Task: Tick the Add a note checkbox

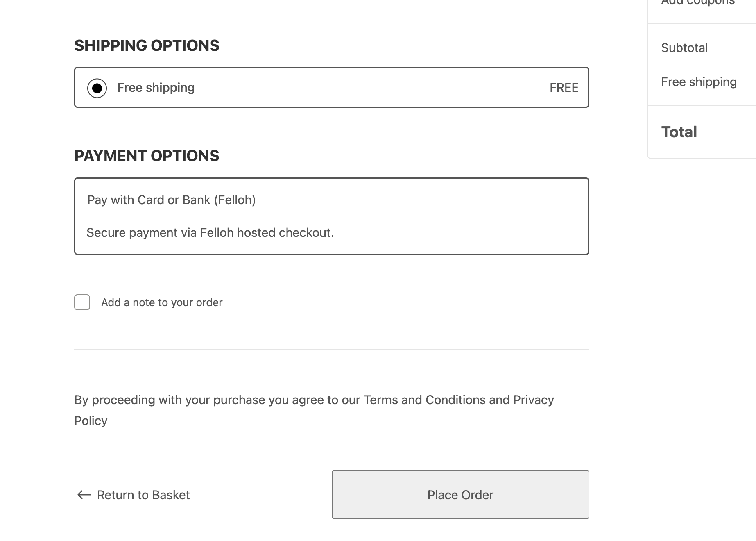Action: click(x=82, y=302)
